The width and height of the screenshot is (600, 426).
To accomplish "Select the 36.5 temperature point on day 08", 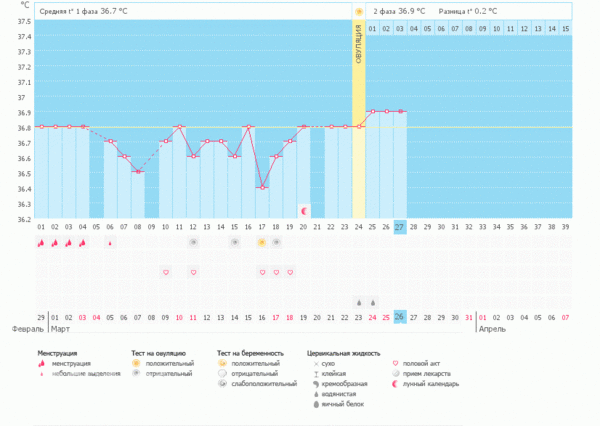I will click(138, 172).
